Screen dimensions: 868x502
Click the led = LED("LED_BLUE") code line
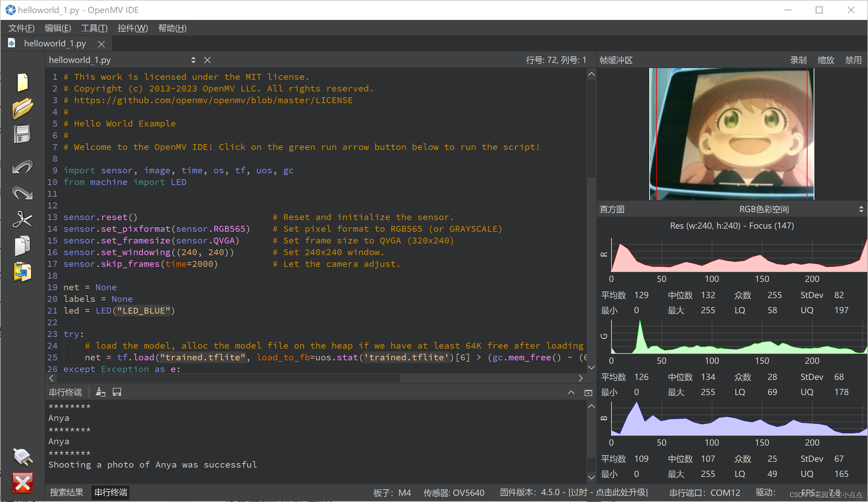tap(119, 310)
